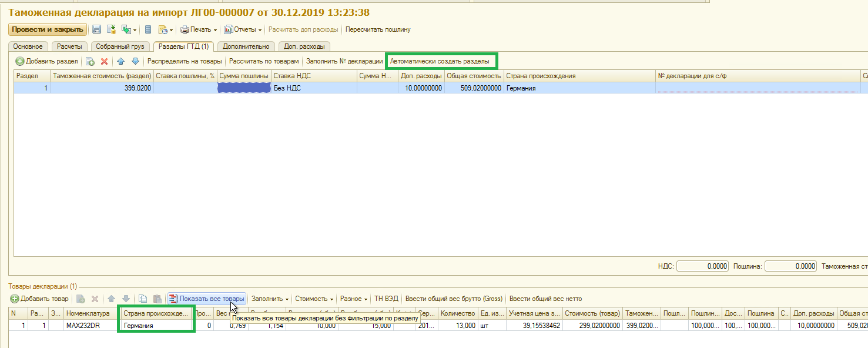Screen dimensions: 868x348
Task: Move section up with blue up arrow
Action: coord(121,61)
